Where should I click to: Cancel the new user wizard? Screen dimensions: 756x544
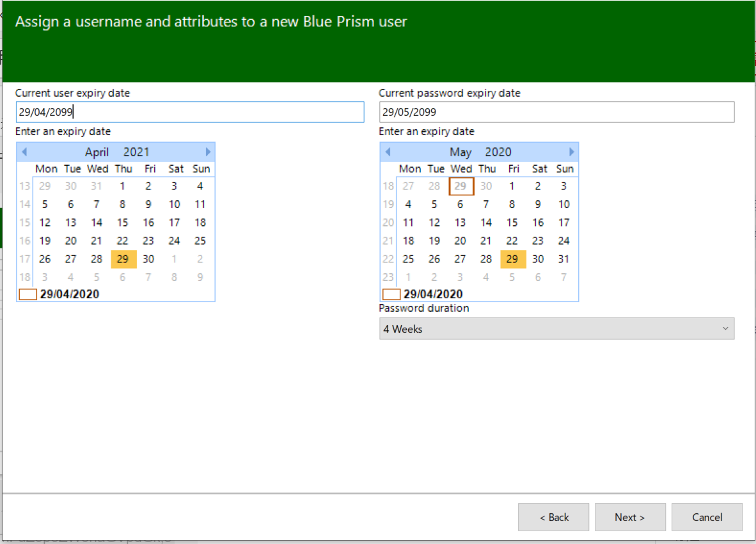pos(707,517)
